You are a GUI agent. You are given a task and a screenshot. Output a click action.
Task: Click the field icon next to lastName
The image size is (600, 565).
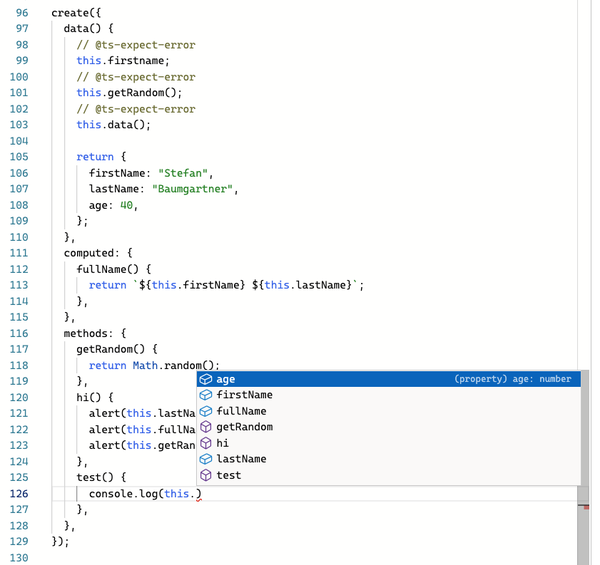(x=205, y=459)
